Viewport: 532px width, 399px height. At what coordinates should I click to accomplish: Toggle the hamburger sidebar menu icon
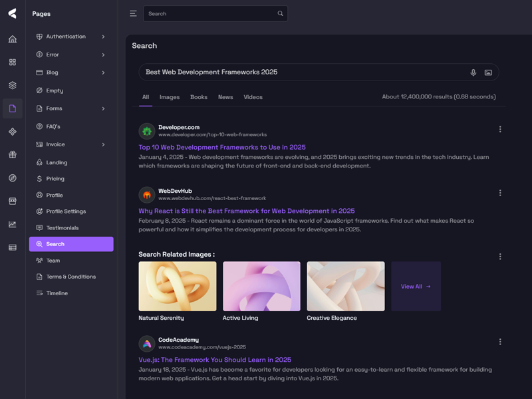(x=133, y=13)
